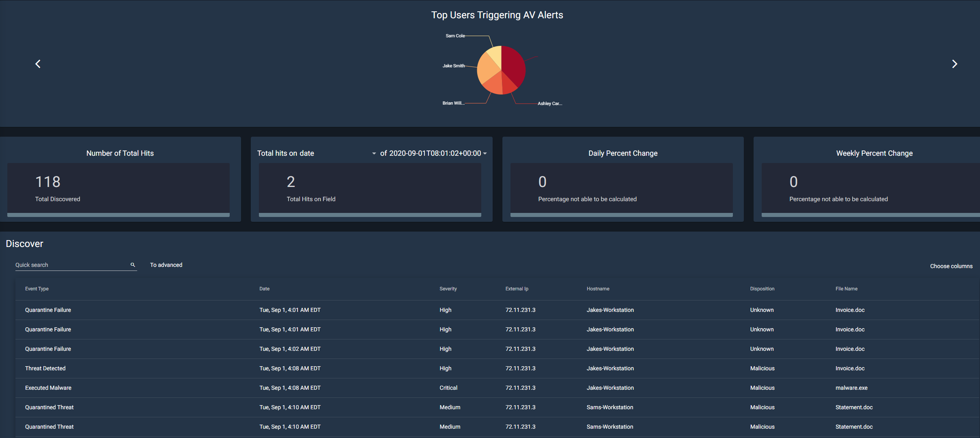The image size is (980, 438).
Task: Click the Weekly Percent Change card value
Action: pos(793,182)
